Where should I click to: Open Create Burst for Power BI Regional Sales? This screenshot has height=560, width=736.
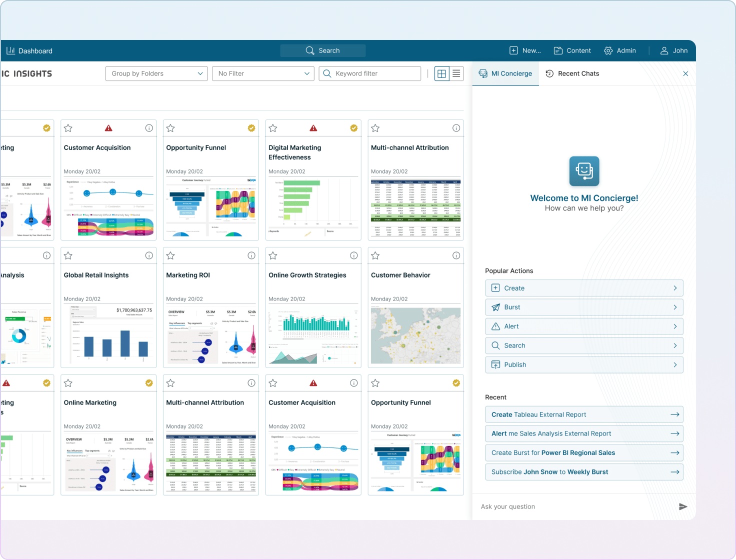pyautogui.click(x=584, y=453)
